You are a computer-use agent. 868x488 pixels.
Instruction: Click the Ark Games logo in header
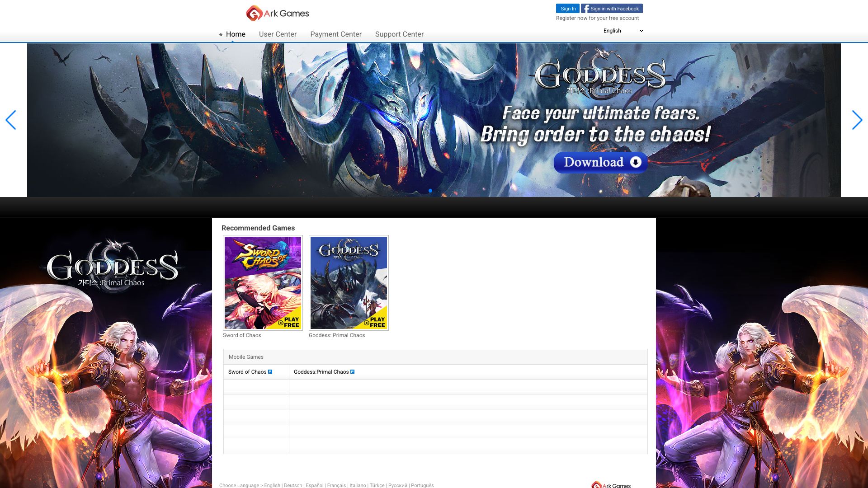pyautogui.click(x=277, y=14)
